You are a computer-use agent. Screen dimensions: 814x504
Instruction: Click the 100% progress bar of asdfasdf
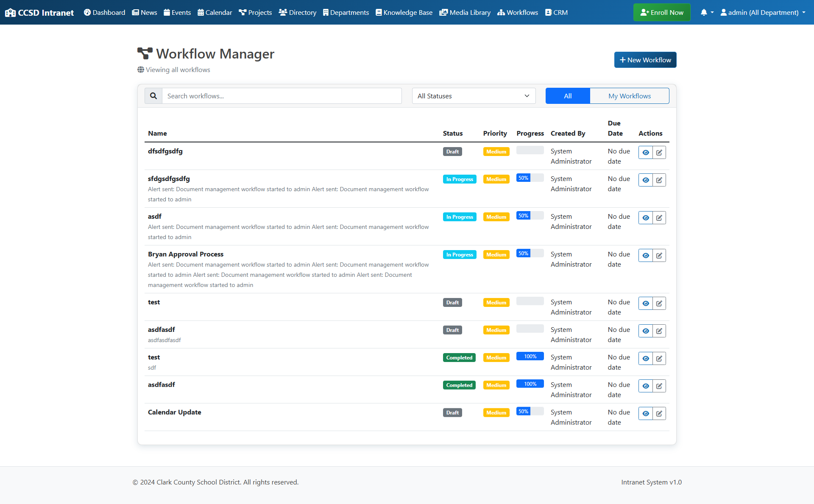(530, 384)
